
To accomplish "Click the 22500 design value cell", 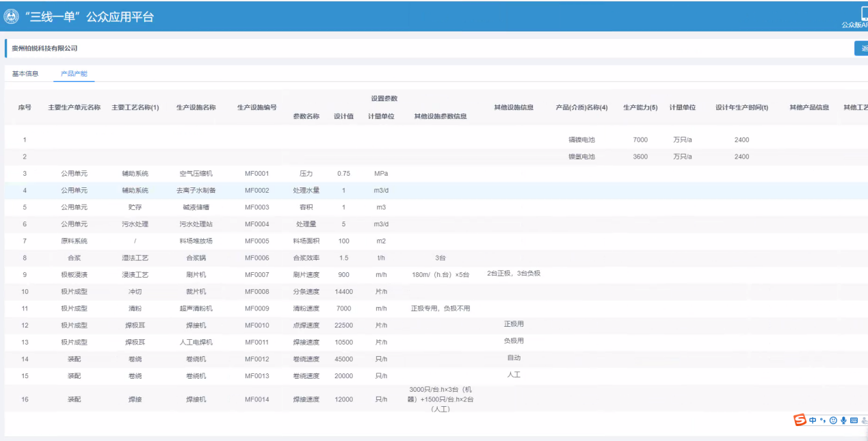I will pos(343,325).
